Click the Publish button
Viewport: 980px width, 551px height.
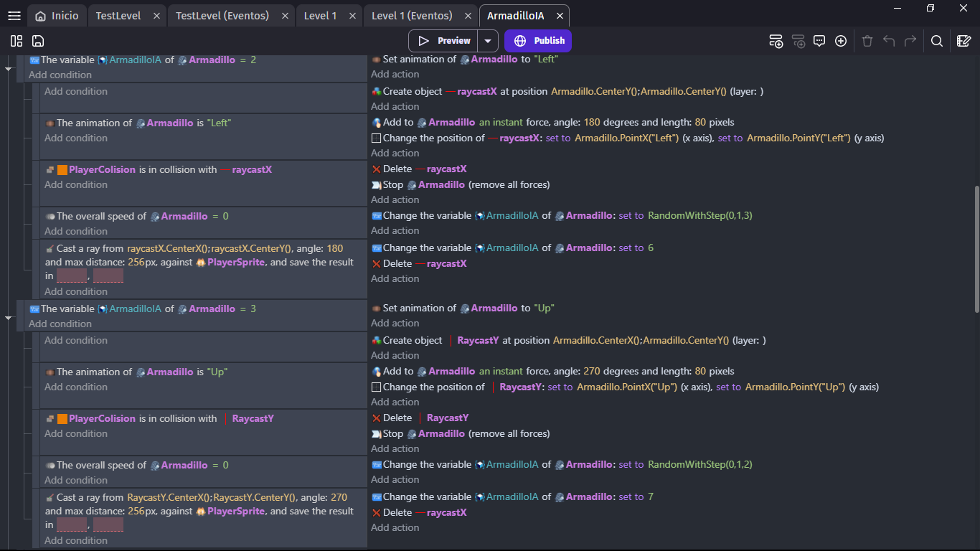click(538, 41)
